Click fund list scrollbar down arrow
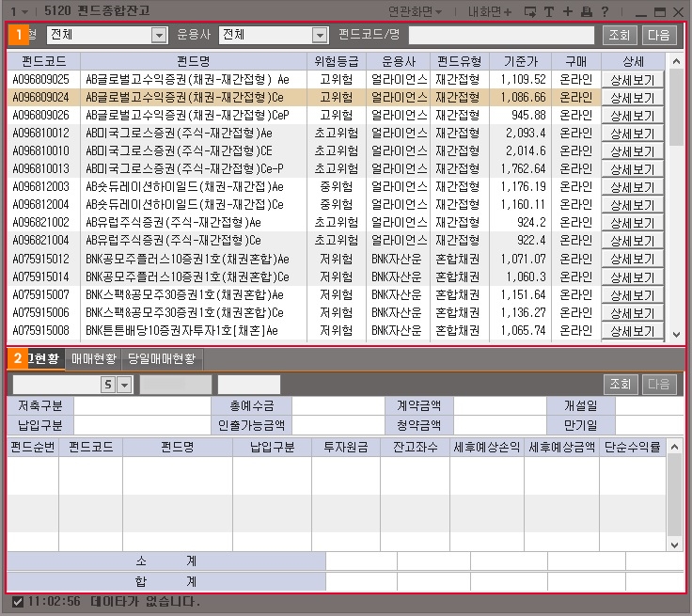The width and height of the screenshot is (692, 616). tap(676, 334)
